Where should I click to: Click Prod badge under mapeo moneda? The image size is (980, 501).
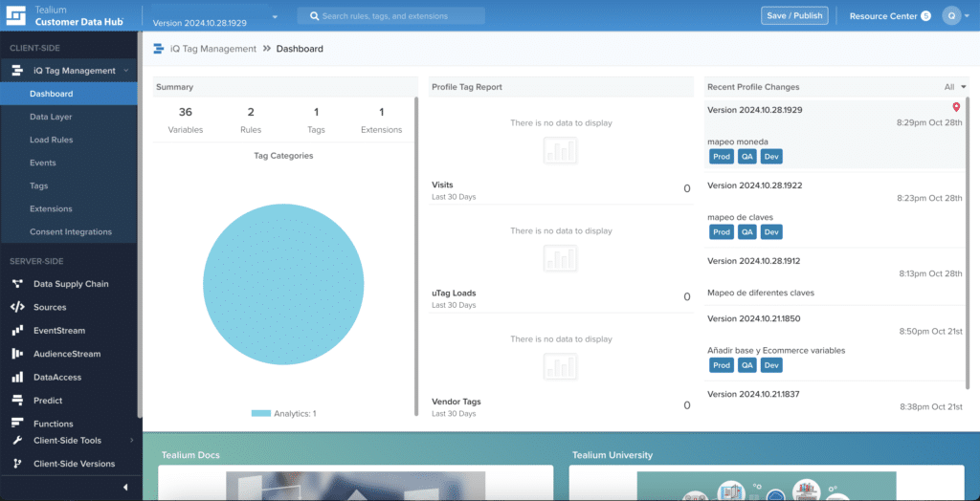tap(722, 156)
